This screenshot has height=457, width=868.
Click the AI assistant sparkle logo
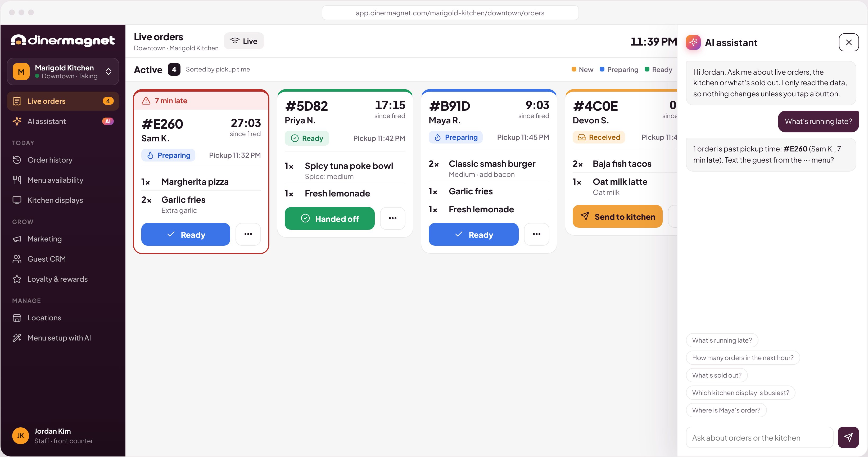(693, 42)
